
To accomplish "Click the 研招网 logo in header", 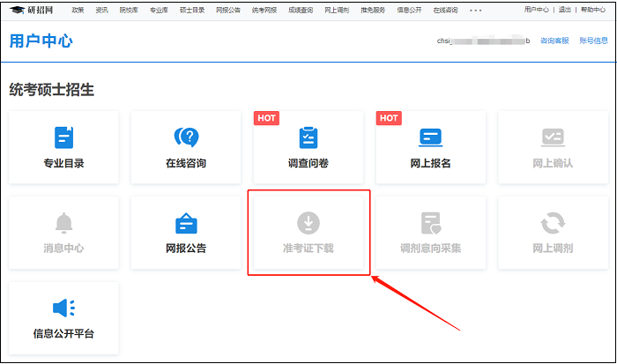I will pyautogui.click(x=32, y=10).
